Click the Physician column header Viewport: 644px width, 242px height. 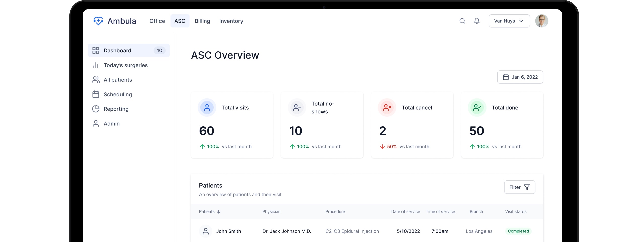coord(271,211)
